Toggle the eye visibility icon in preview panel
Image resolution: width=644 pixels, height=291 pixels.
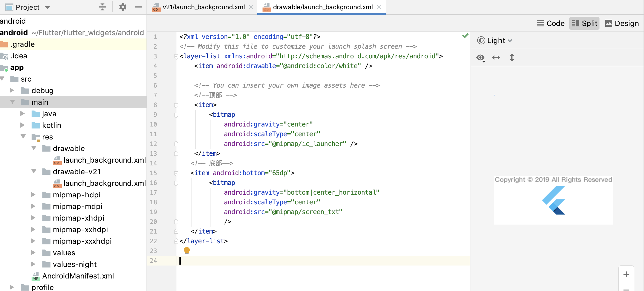pos(481,57)
